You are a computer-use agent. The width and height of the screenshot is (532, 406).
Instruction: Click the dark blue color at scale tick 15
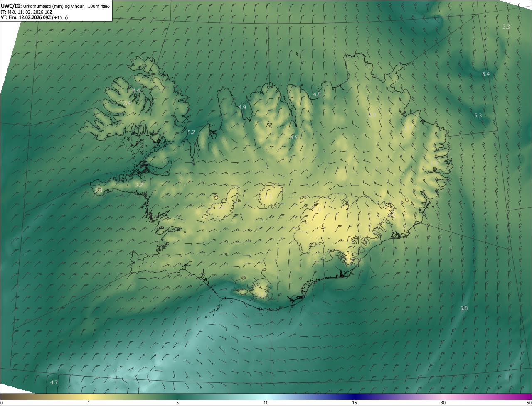355,397
